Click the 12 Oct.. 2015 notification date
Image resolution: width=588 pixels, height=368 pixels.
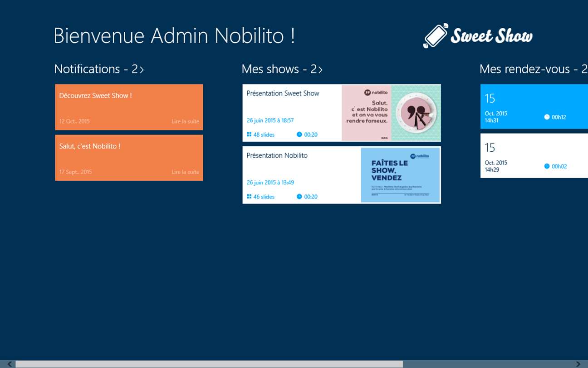coord(74,121)
